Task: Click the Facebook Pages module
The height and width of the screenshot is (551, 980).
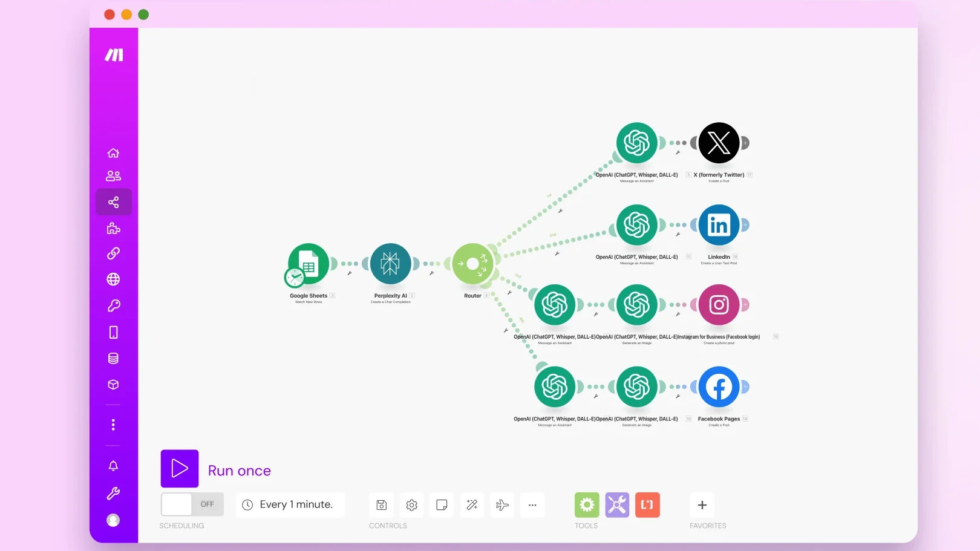Action: tap(719, 387)
